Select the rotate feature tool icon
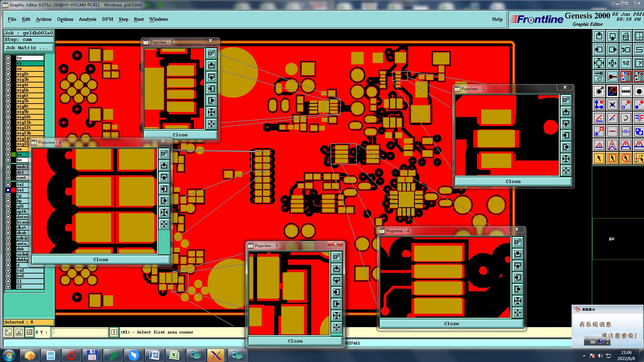The width and height of the screenshot is (644, 362). (626, 118)
